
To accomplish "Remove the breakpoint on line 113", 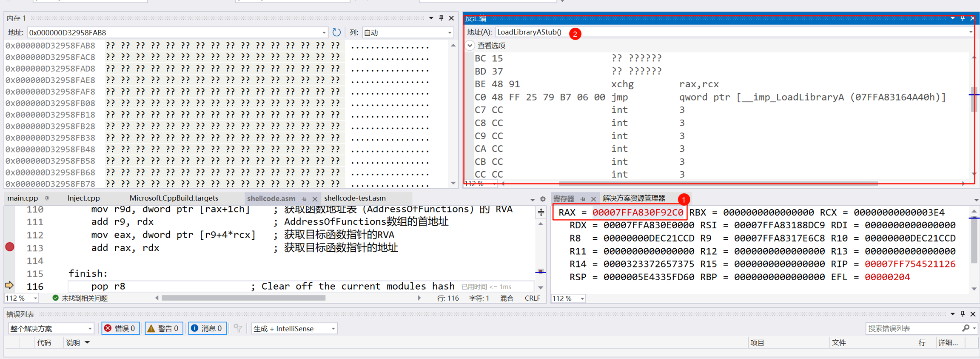I will point(10,247).
